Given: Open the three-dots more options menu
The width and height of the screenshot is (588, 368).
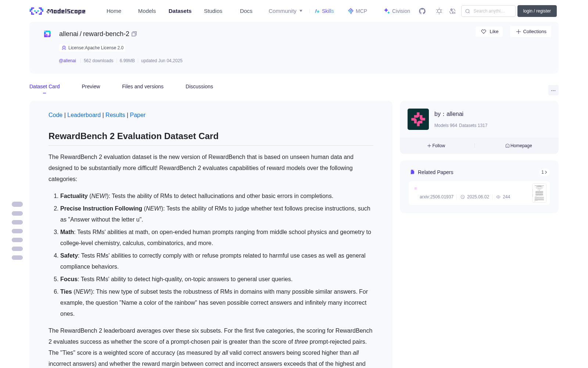Looking at the screenshot, I should click(553, 90).
